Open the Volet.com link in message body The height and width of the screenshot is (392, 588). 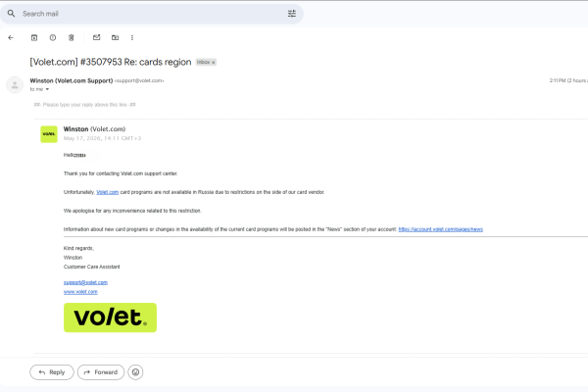pos(107,192)
